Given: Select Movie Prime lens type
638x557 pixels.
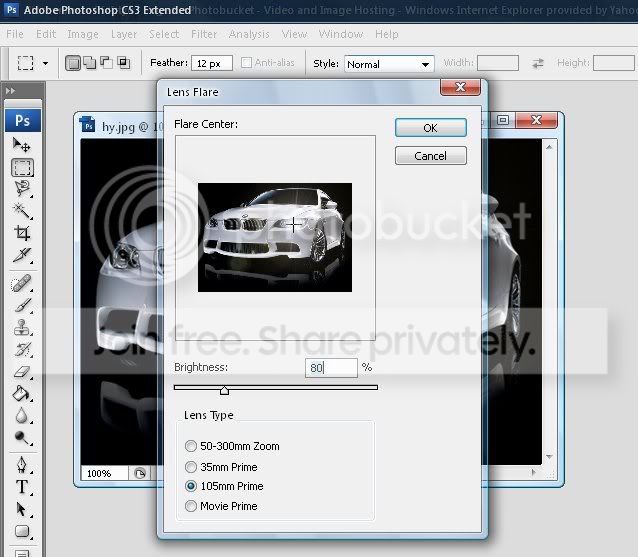Looking at the screenshot, I should (191, 506).
